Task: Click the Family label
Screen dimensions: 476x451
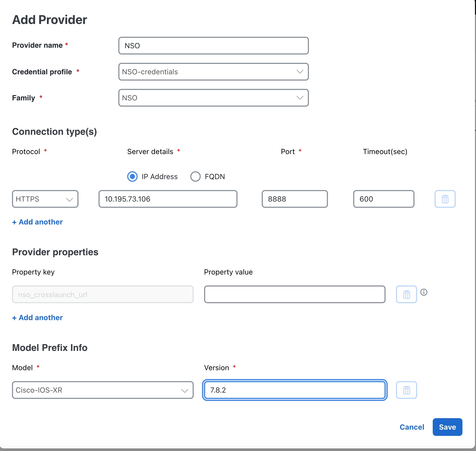Action: coord(23,98)
